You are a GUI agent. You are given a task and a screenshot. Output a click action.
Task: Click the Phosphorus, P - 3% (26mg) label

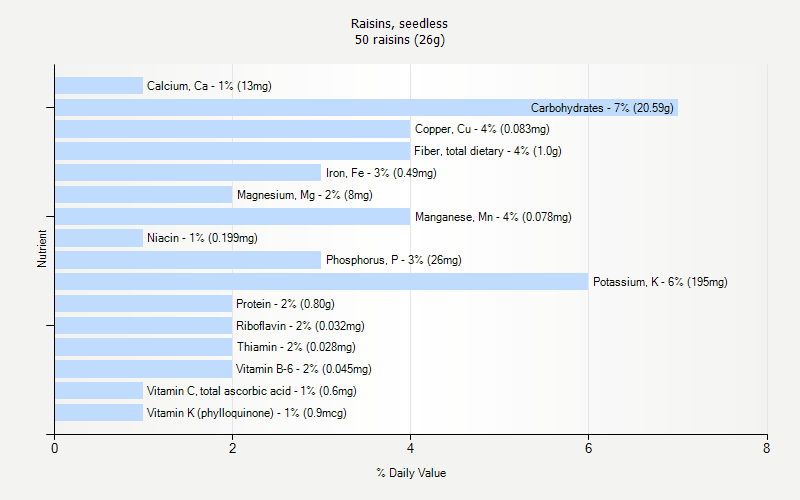(393, 260)
